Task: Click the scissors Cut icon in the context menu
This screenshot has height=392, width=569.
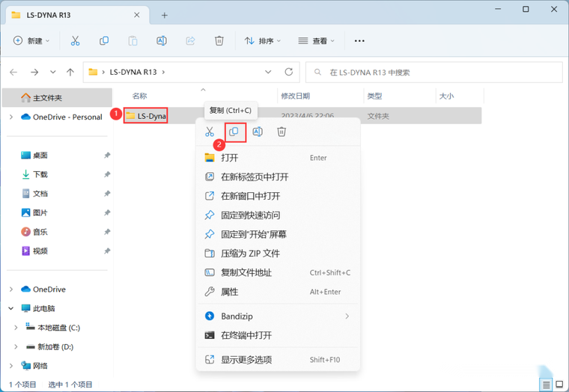Action: tap(210, 132)
